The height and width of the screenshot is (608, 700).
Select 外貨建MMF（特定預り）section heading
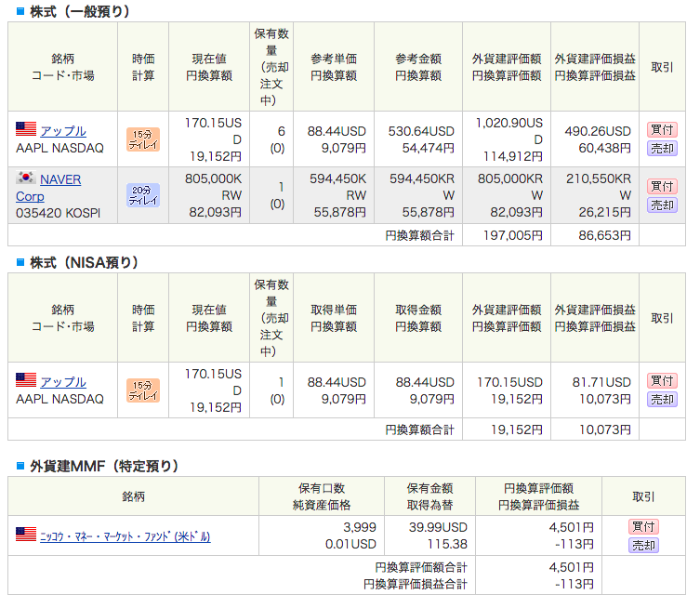coord(104,466)
